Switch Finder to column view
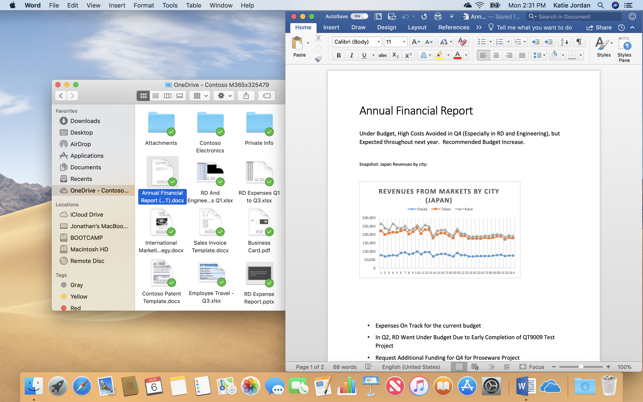The width and height of the screenshot is (643, 402). 167,96
